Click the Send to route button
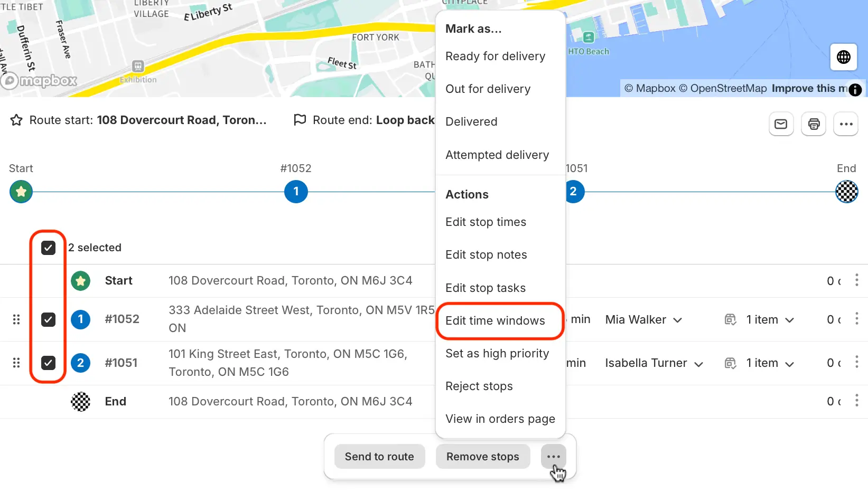Viewport: 868px width, 492px height. click(x=379, y=457)
